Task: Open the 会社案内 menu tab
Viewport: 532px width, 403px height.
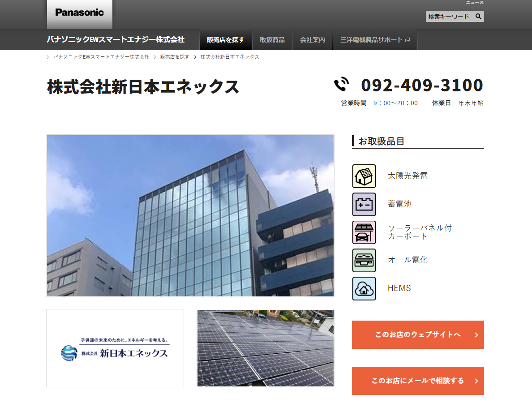Action: pyautogui.click(x=313, y=40)
